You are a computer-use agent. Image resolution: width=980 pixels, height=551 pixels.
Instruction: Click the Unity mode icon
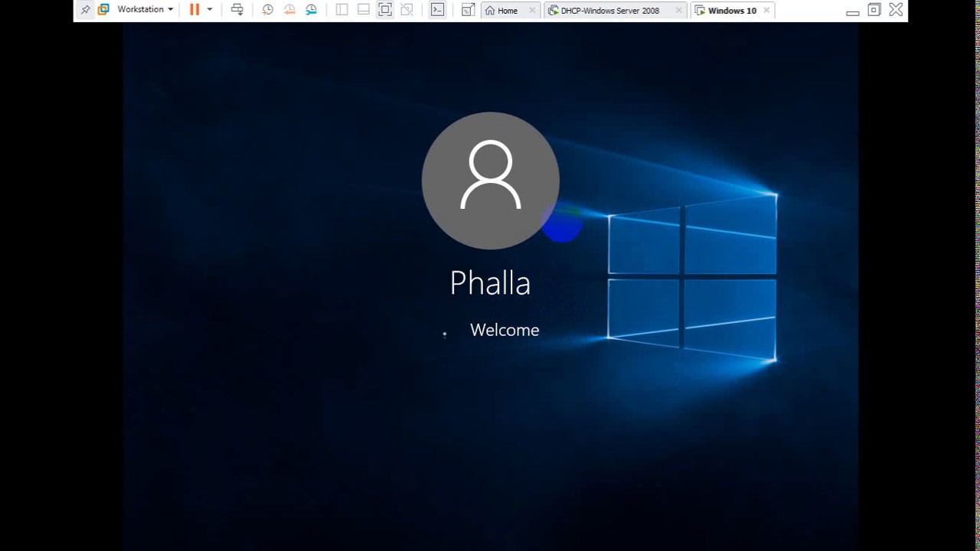(x=407, y=10)
